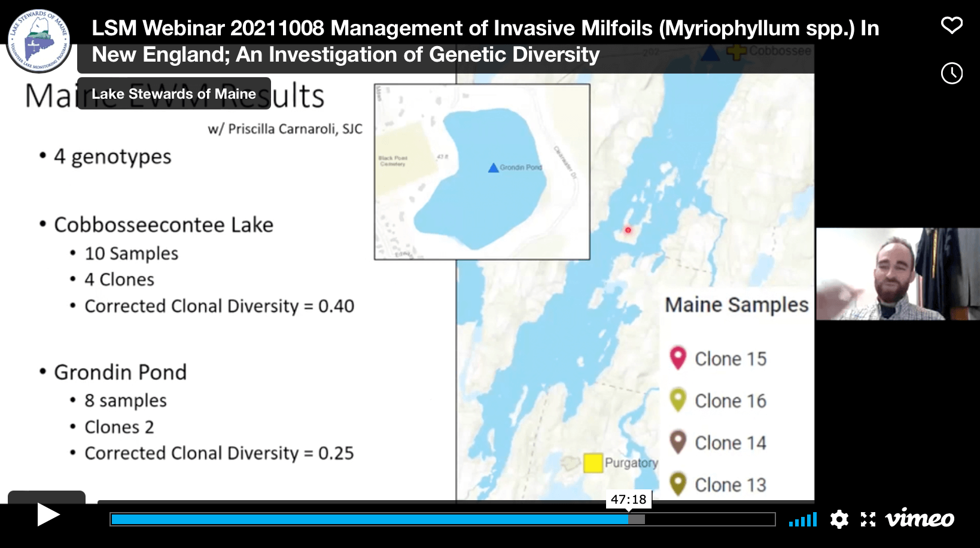Screen dimensions: 980x548
Task: Click "Clones 2" text
Action: click(x=119, y=427)
